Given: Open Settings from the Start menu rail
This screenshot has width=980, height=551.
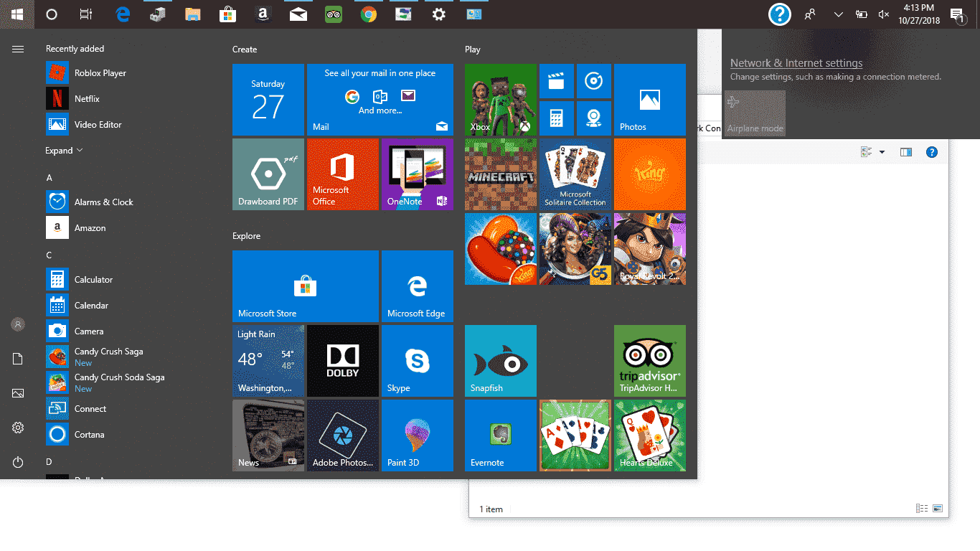Looking at the screenshot, I should [x=18, y=428].
